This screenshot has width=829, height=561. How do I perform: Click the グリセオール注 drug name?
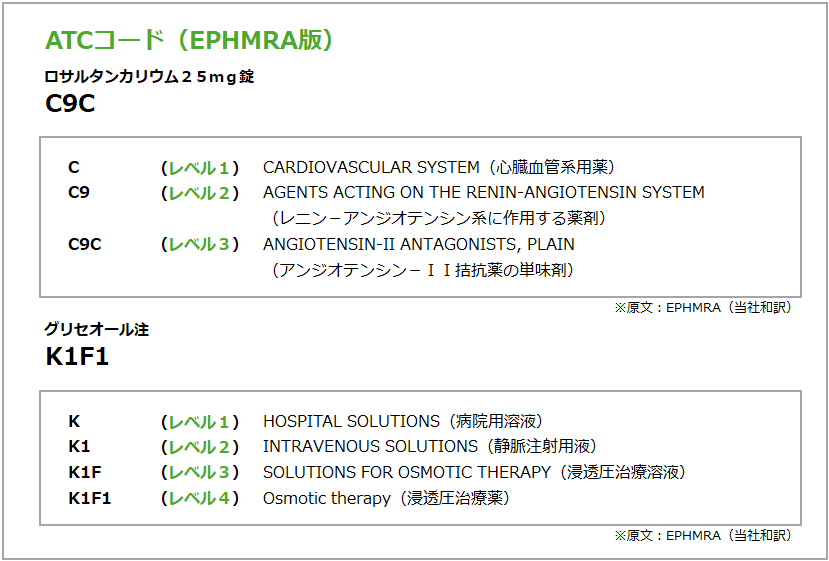tap(96, 329)
